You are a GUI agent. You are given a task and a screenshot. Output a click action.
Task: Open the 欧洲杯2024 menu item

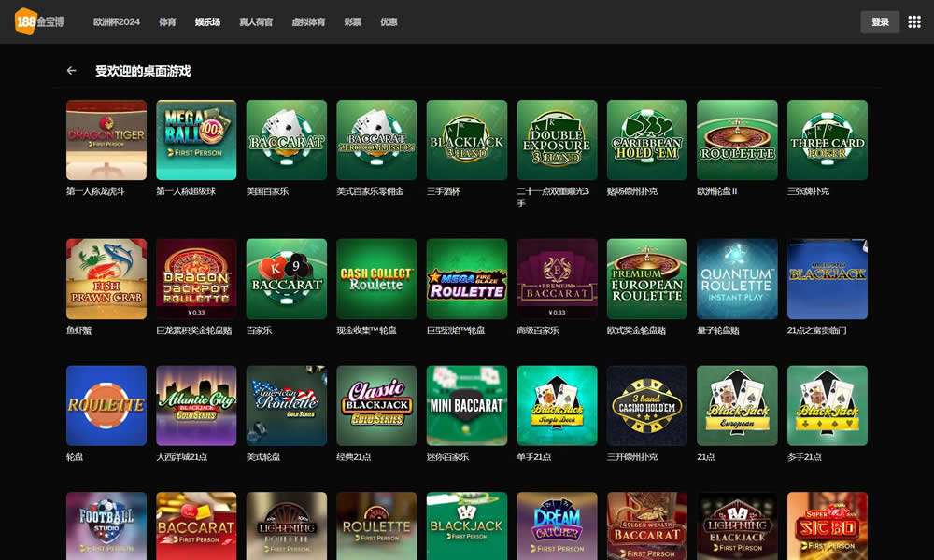(x=116, y=22)
